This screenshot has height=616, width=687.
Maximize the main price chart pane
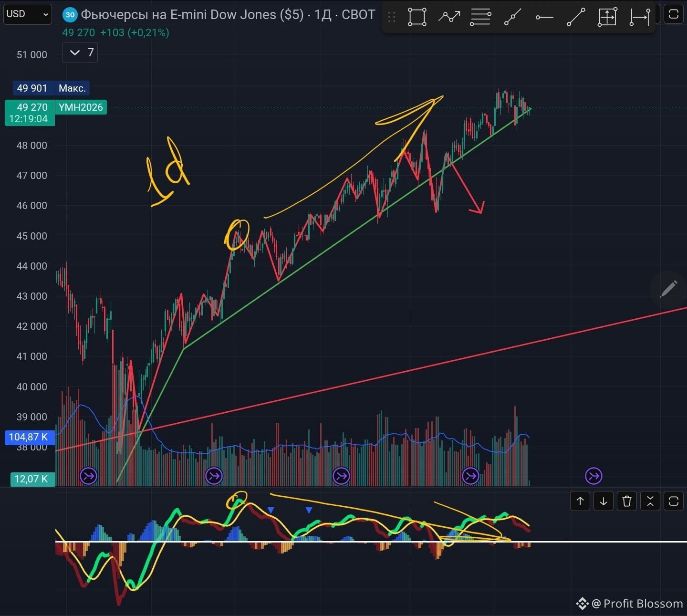(x=674, y=14)
